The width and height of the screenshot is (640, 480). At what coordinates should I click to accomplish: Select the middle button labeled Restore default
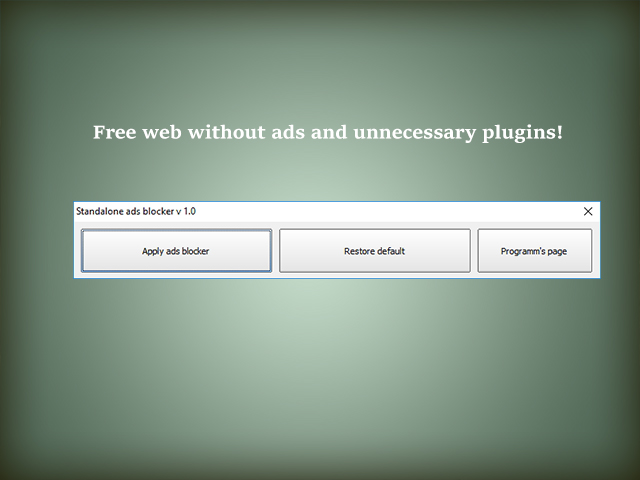[x=374, y=251]
